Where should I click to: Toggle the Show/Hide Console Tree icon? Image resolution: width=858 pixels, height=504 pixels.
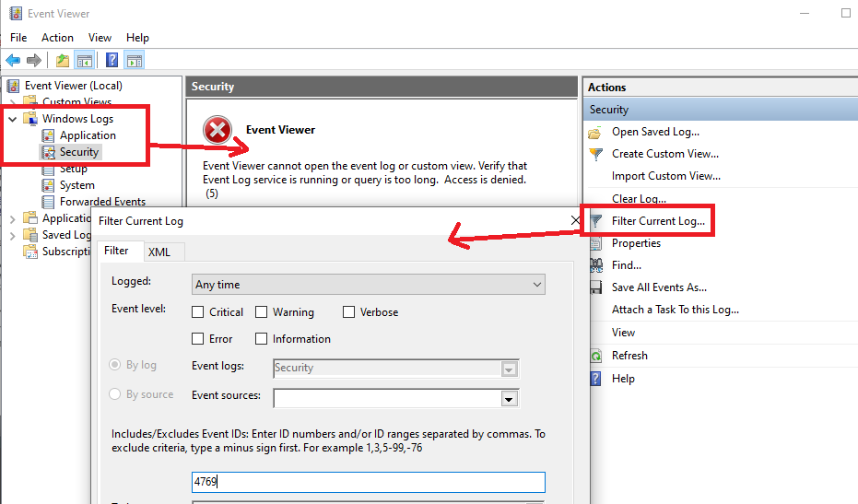[x=85, y=60]
